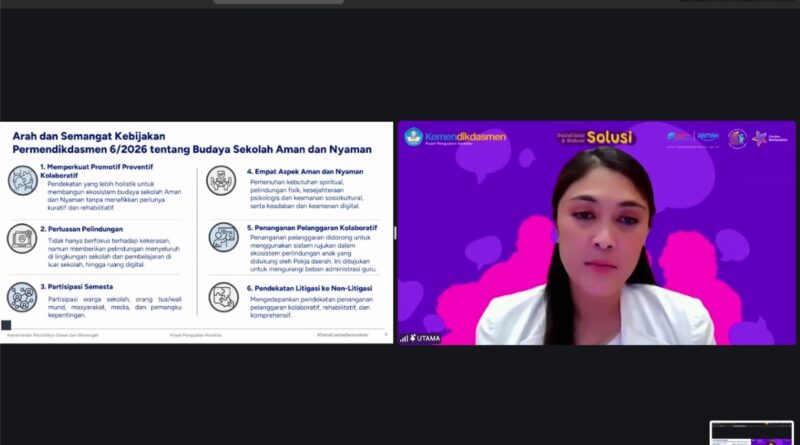
Task: Click the monitor icon beside Perluasan Pelindungan
Action: pyautogui.click(x=22, y=238)
